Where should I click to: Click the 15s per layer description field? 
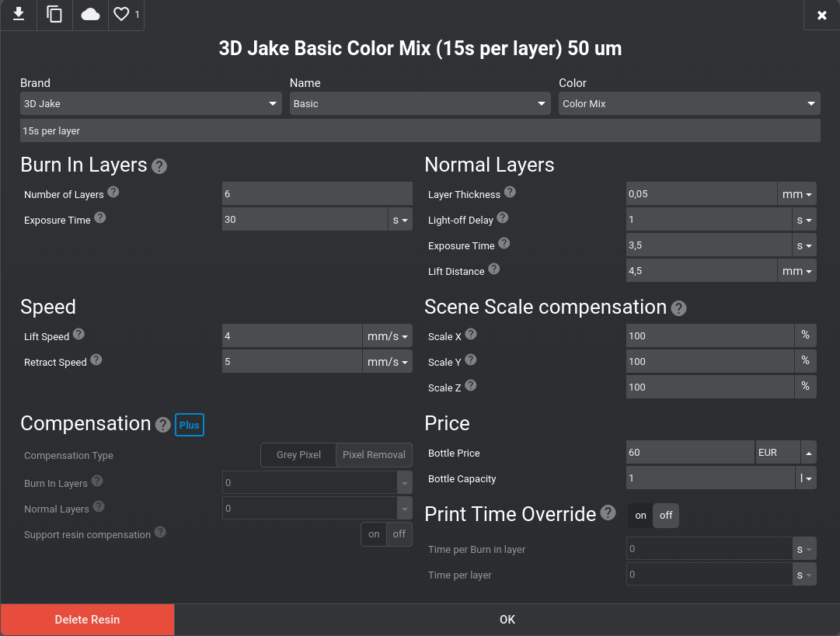[x=420, y=130]
